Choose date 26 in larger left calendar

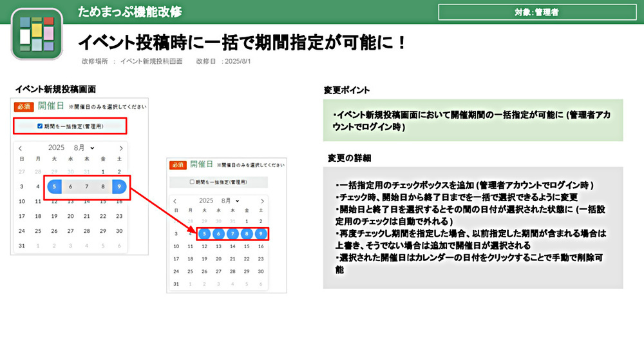(54, 231)
